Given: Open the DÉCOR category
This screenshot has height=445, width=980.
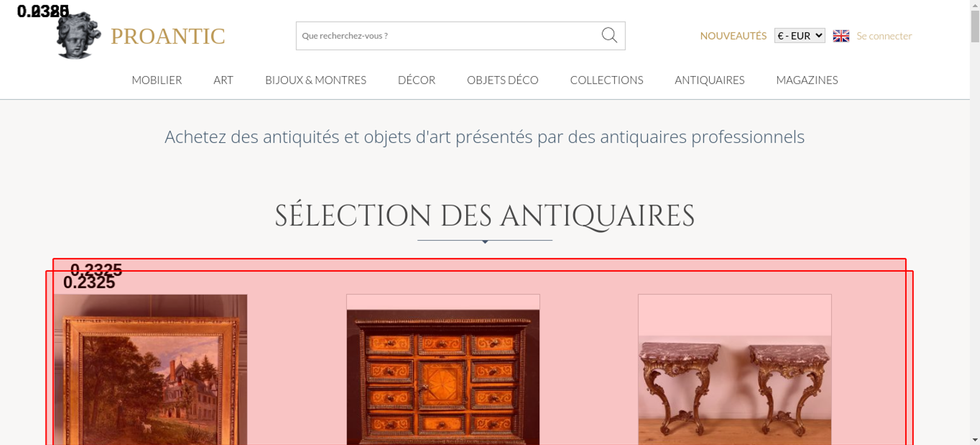Looking at the screenshot, I should point(416,80).
